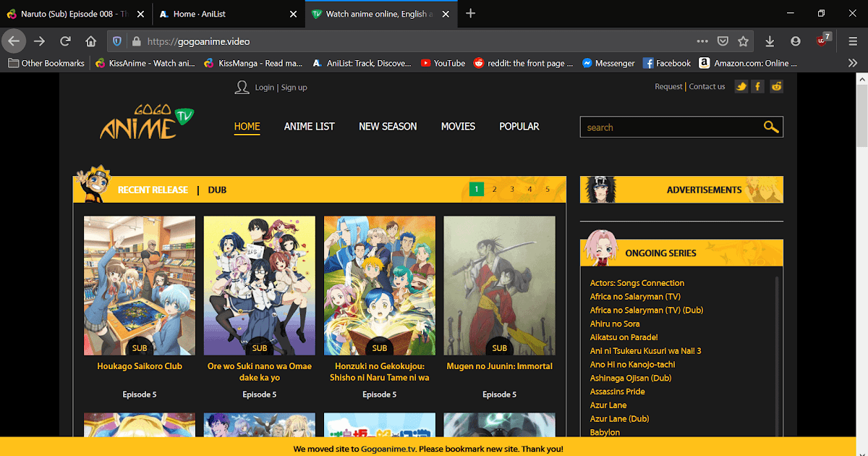
Task: Open the POPULAR menu item
Action: pyautogui.click(x=519, y=126)
